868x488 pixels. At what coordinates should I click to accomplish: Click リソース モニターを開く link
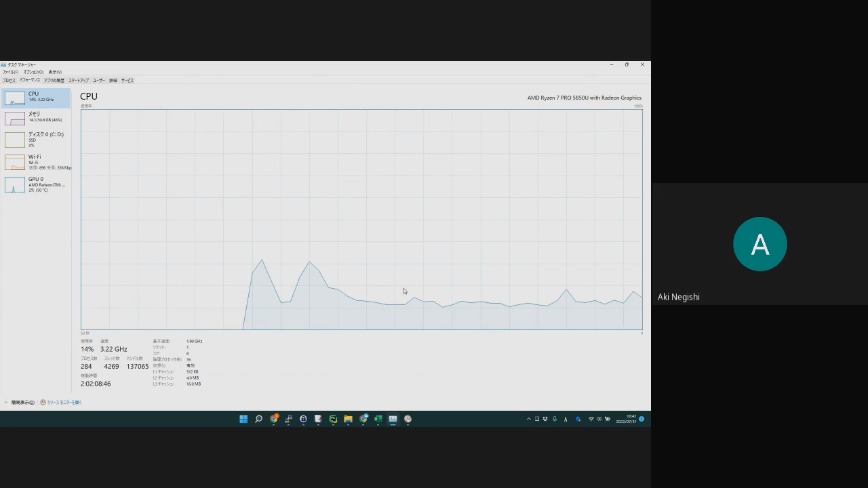[x=64, y=403]
